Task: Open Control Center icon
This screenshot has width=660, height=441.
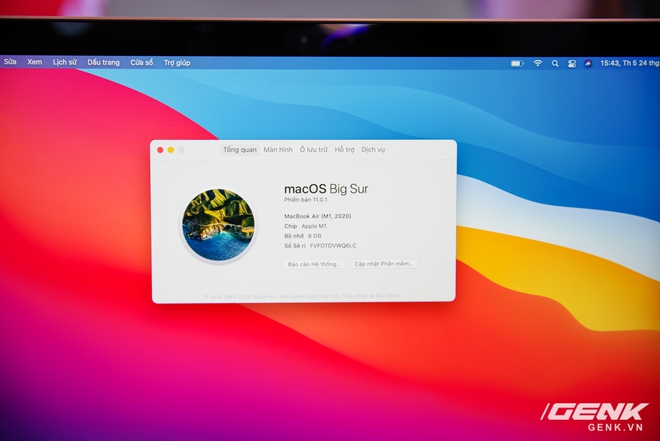Action: click(x=572, y=64)
